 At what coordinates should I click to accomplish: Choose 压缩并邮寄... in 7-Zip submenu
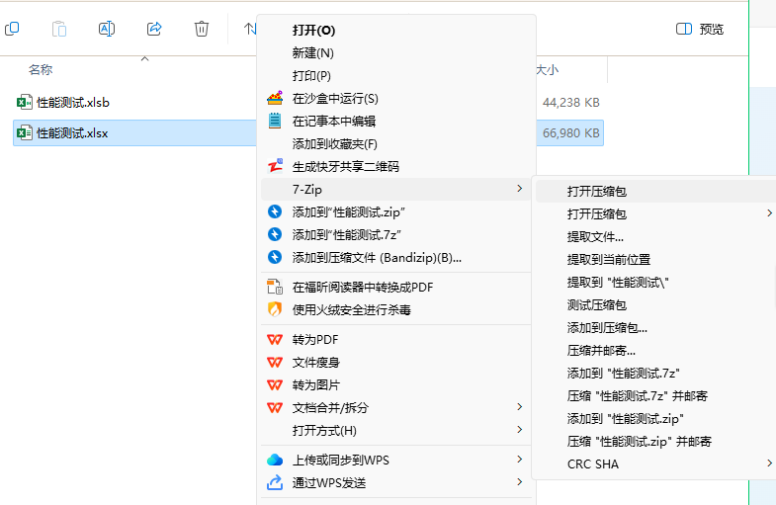[656, 351]
